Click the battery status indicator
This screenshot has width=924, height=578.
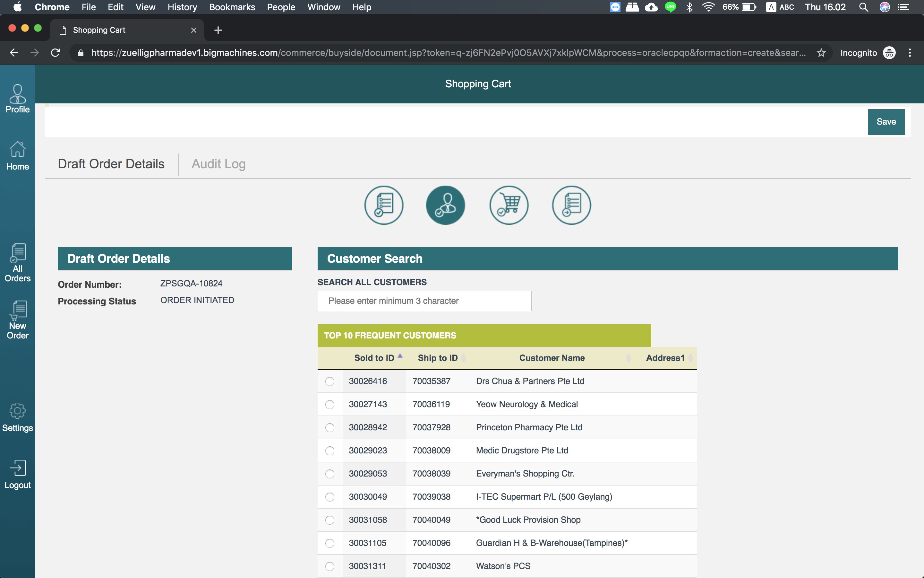(739, 7)
